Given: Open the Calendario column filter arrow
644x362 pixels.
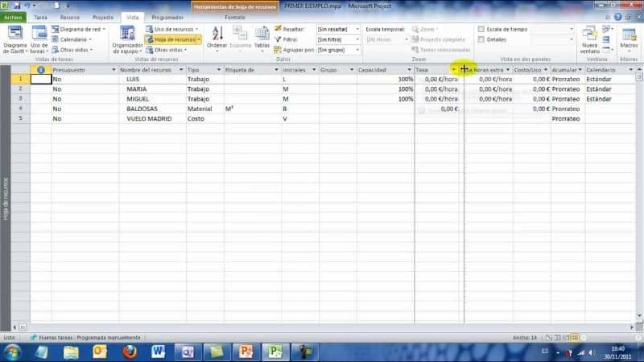Looking at the screenshot, I should click(631, 70).
